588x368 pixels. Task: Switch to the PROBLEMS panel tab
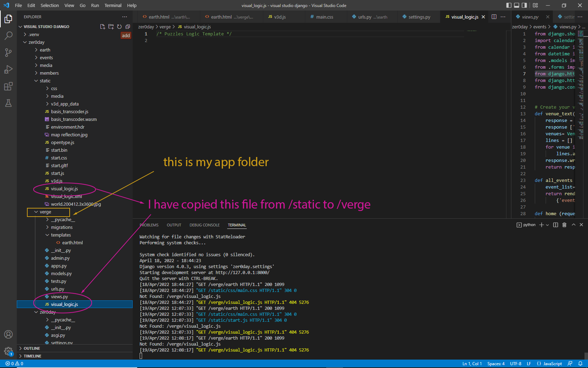149,225
